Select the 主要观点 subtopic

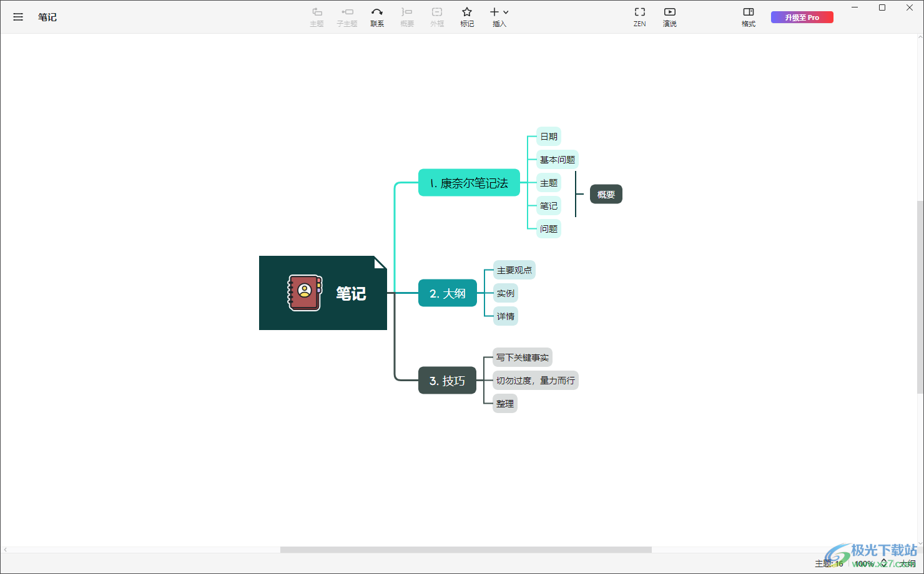point(514,270)
